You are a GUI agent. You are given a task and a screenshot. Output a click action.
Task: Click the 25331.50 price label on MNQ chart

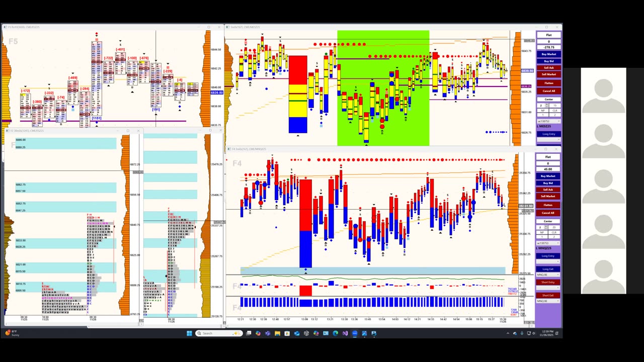pos(525,206)
